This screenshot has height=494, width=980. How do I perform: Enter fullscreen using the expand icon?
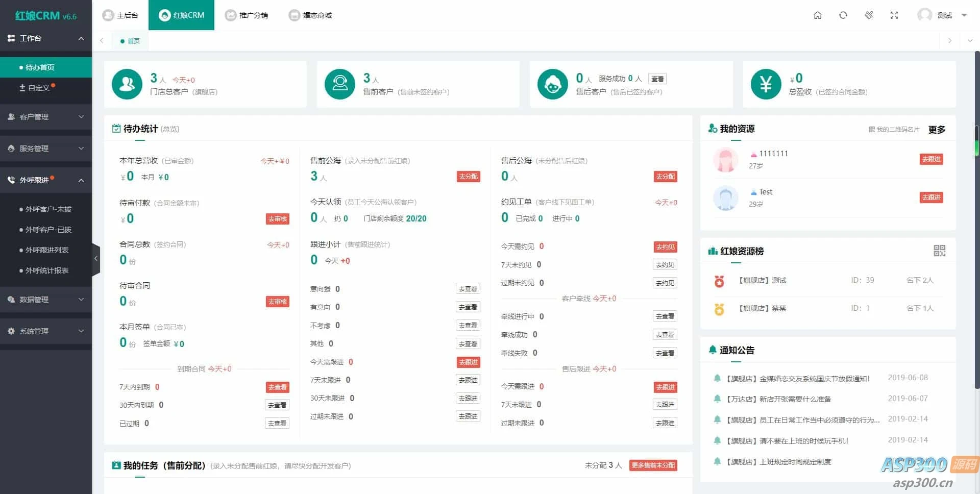click(894, 15)
